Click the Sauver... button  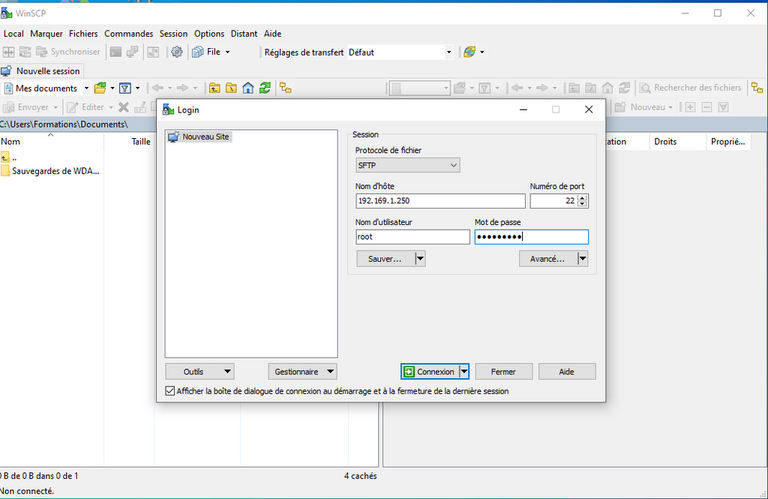[x=385, y=259]
